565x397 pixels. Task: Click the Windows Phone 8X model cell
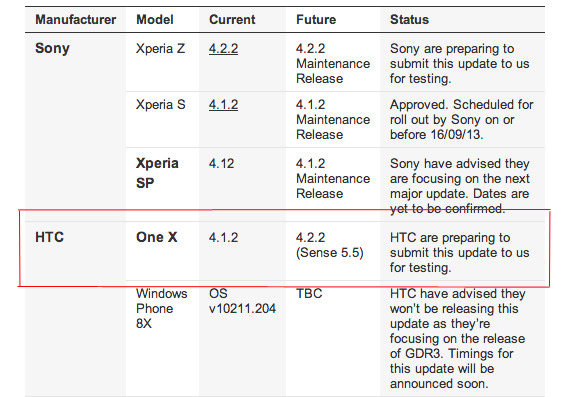click(162, 308)
